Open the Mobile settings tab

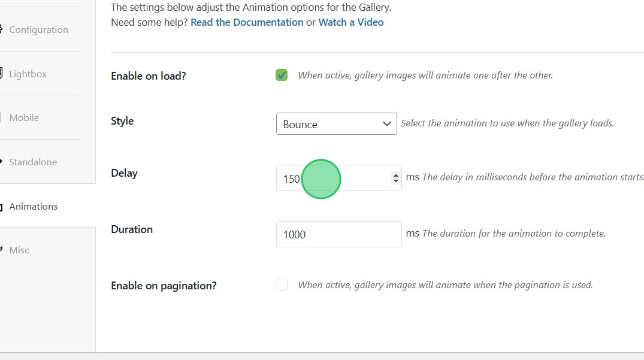(x=24, y=118)
